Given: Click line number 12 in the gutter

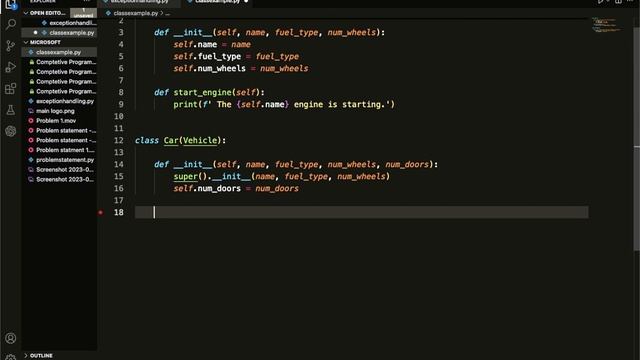Looking at the screenshot, I should [118, 140].
